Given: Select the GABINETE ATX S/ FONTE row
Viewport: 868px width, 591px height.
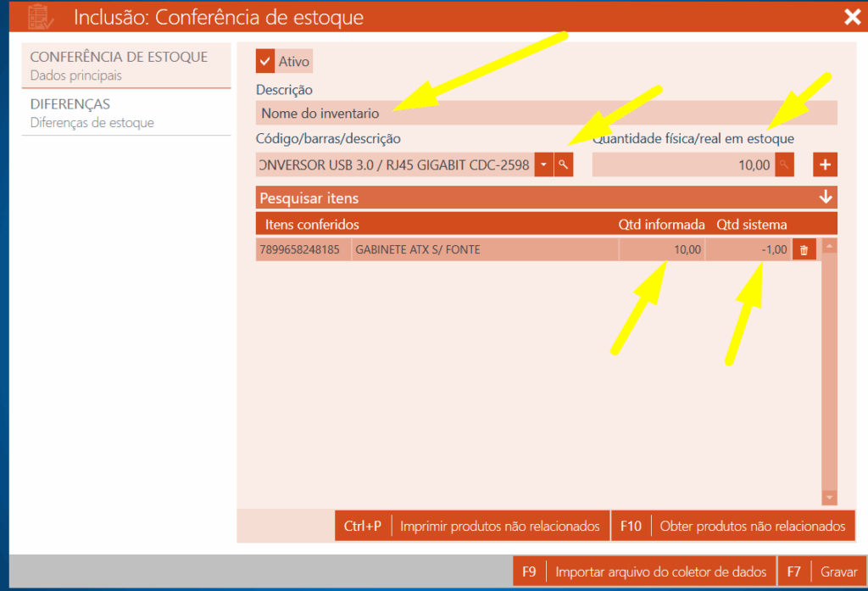Looking at the screenshot, I should (x=483, y=249).
